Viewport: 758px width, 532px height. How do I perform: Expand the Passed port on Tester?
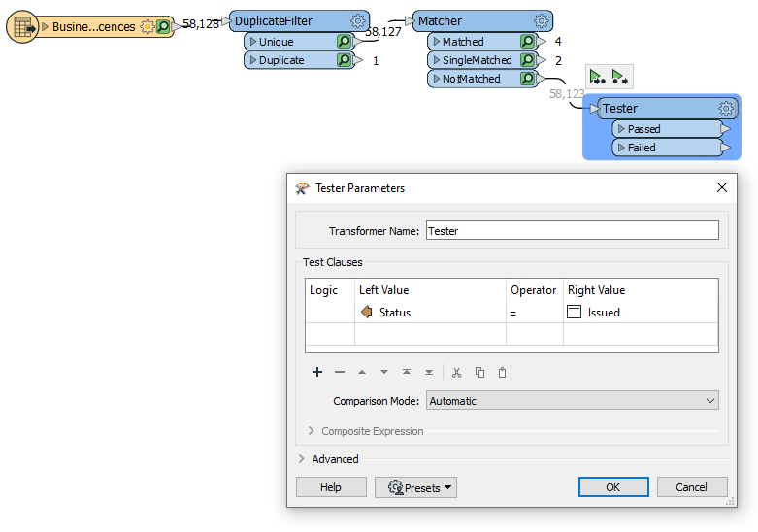coord(621,129)
